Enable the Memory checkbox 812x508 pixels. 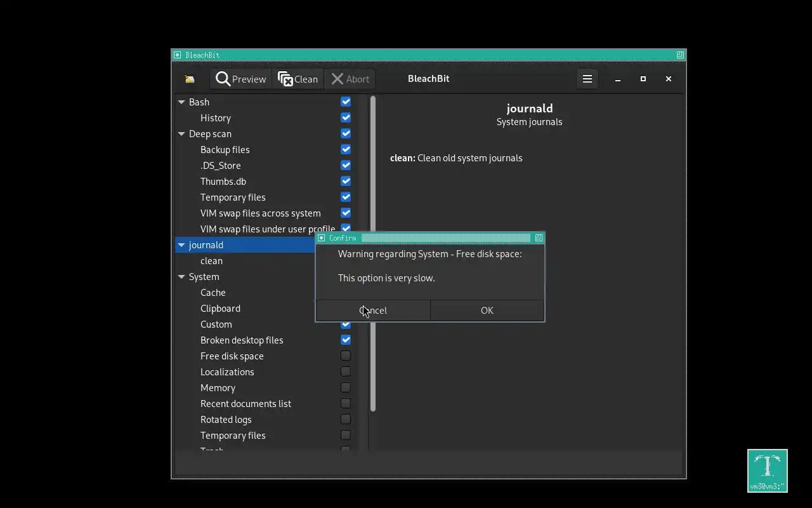[346, 387]
